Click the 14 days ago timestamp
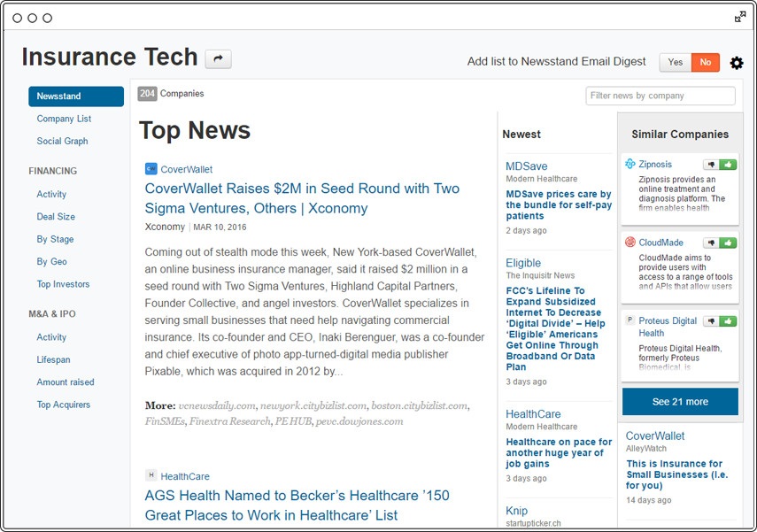The height and width of the screenshot is (532, 757). [x=648, y=500]
